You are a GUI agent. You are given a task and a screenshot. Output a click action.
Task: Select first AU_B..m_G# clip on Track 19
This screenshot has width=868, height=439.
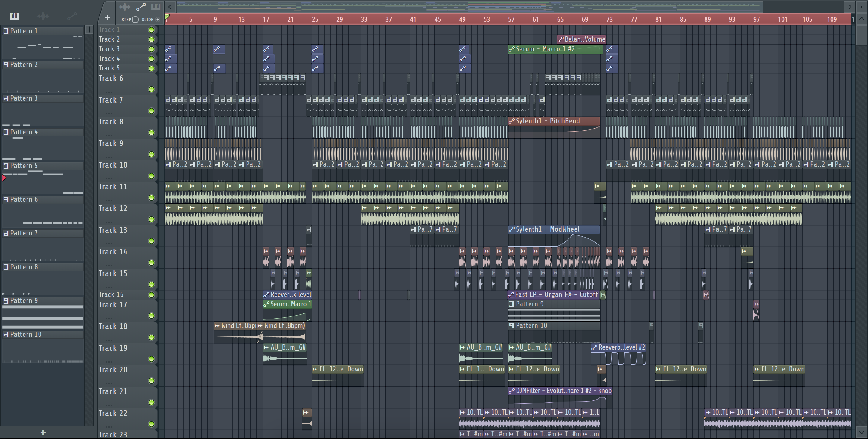click(285, 353)
